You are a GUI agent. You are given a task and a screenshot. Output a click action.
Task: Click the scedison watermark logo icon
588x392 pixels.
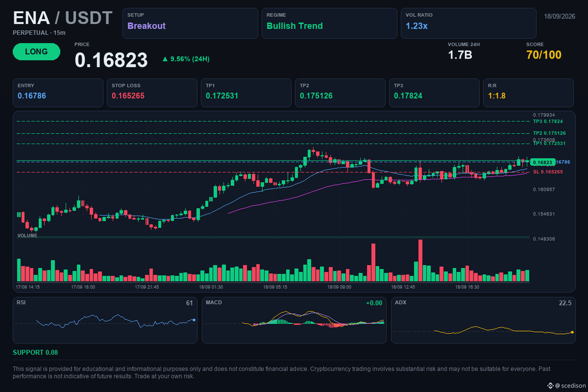point(550,385)
